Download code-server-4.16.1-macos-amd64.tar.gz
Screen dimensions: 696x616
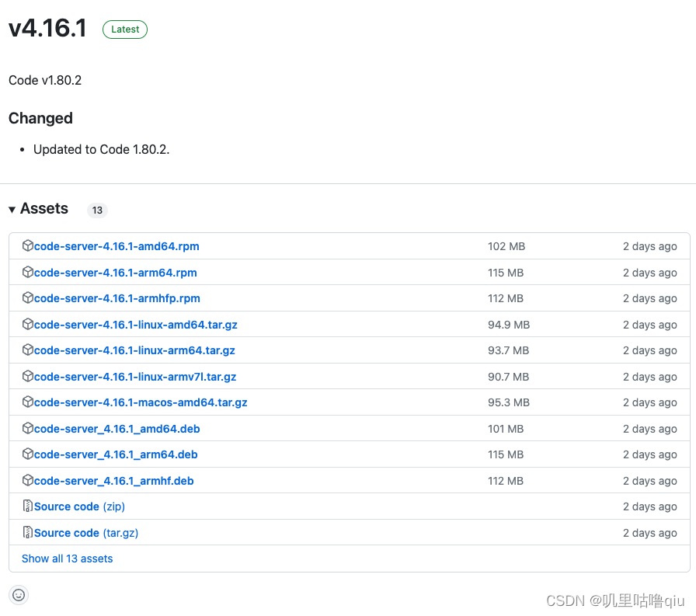click(141, 402)
